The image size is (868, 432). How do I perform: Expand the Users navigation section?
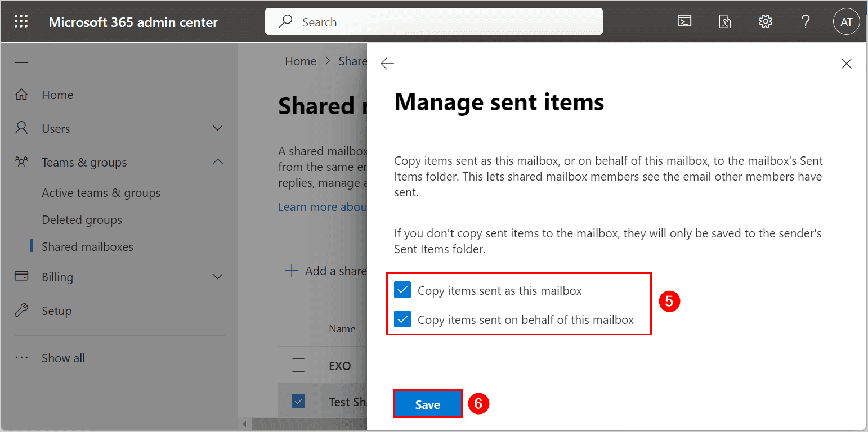coord(217,128)
